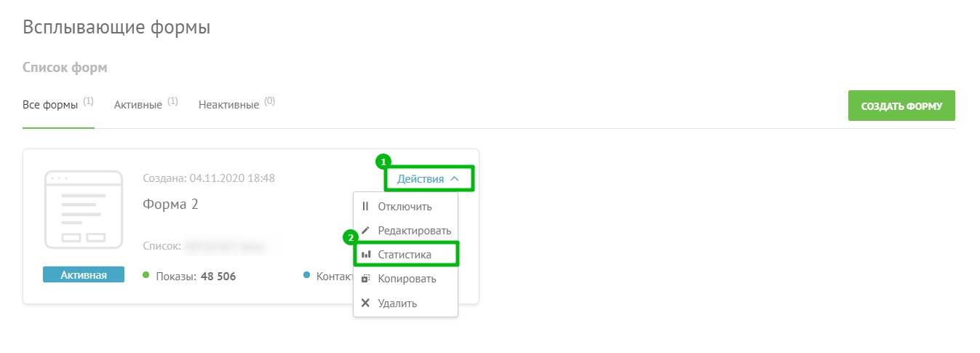Click the Форма 2 title
The image size is (980, 353).
coord(170,205)
